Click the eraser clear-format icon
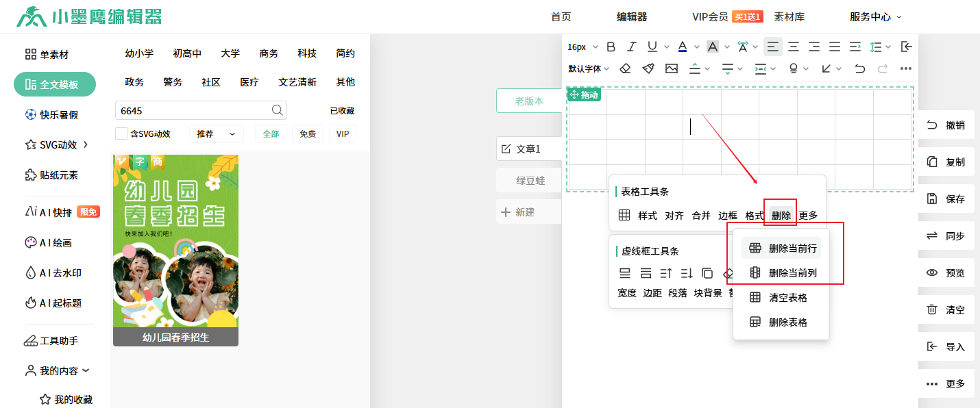Viewport: 980px width, 408px height. point(625,68)
